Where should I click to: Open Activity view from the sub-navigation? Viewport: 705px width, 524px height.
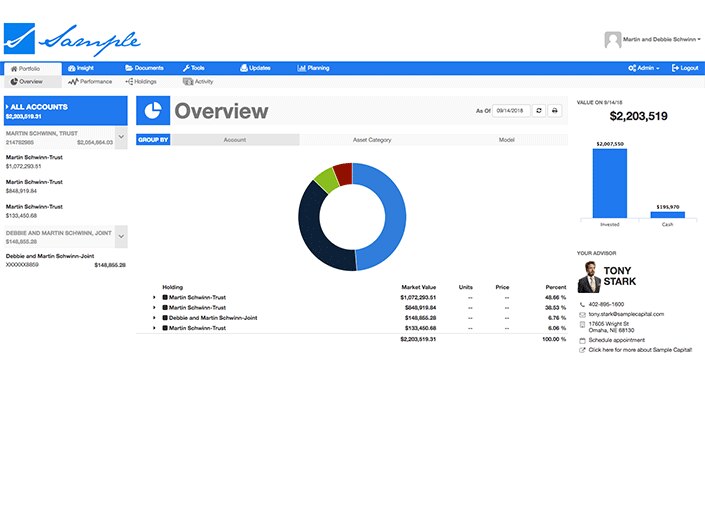pos(198,81)
